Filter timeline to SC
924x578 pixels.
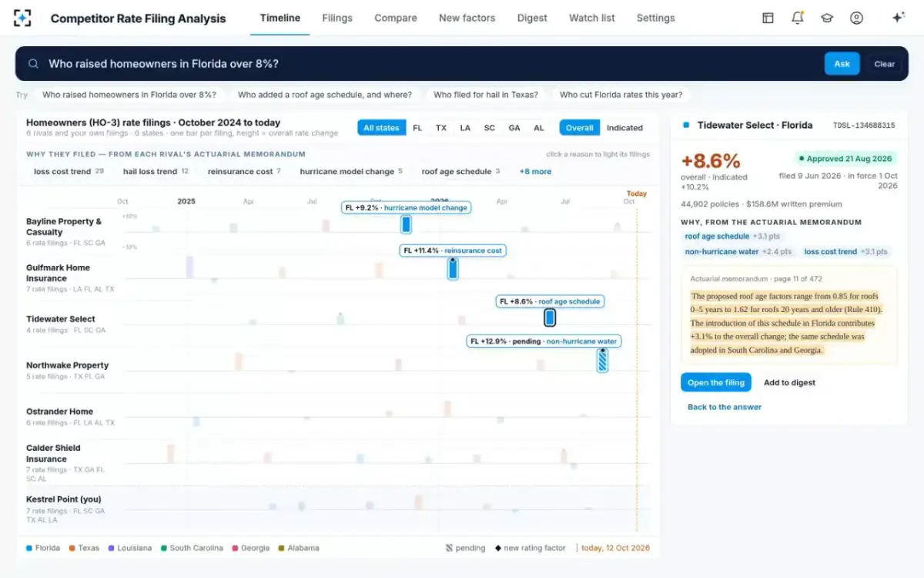point(490,128)
